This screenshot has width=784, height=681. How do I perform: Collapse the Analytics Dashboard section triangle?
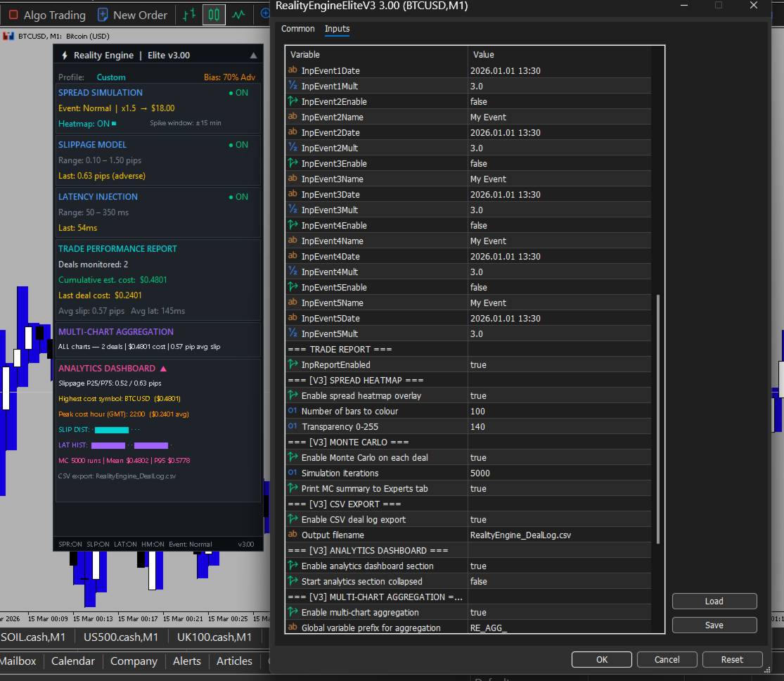tap(163, 369)
